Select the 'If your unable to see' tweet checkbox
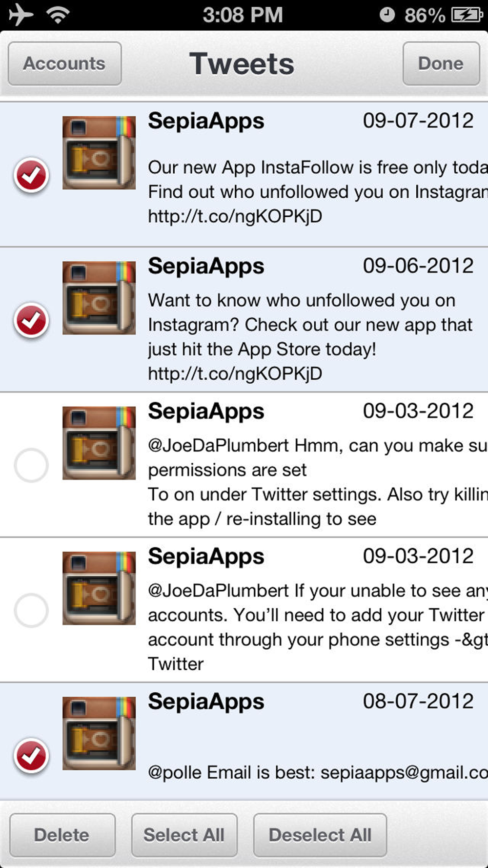Viewport: 488px width, 868px height. [31, 610]
